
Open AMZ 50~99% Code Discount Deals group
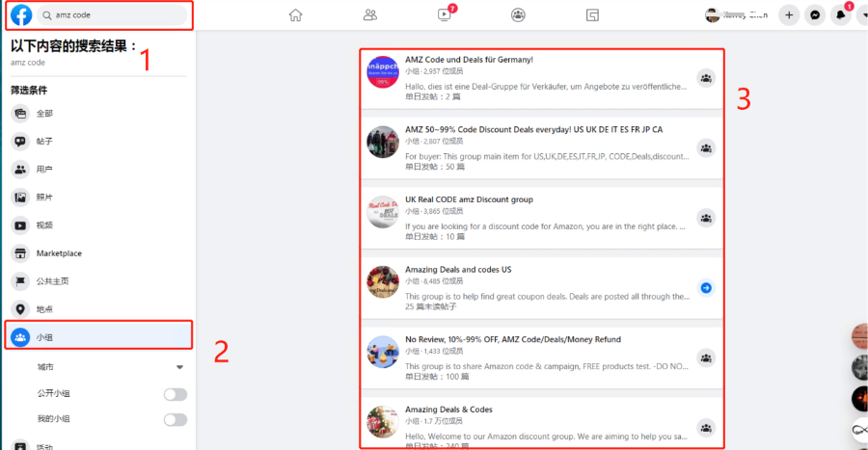point(533,129)
